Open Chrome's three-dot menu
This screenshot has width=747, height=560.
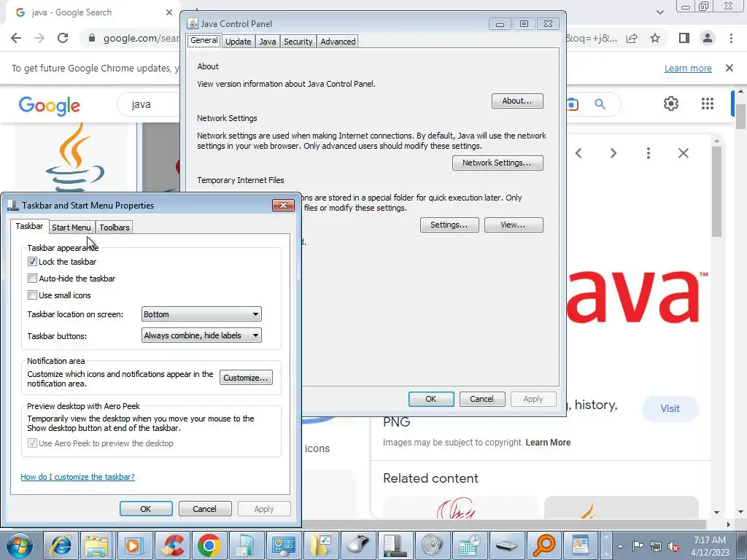pos(731,38)
